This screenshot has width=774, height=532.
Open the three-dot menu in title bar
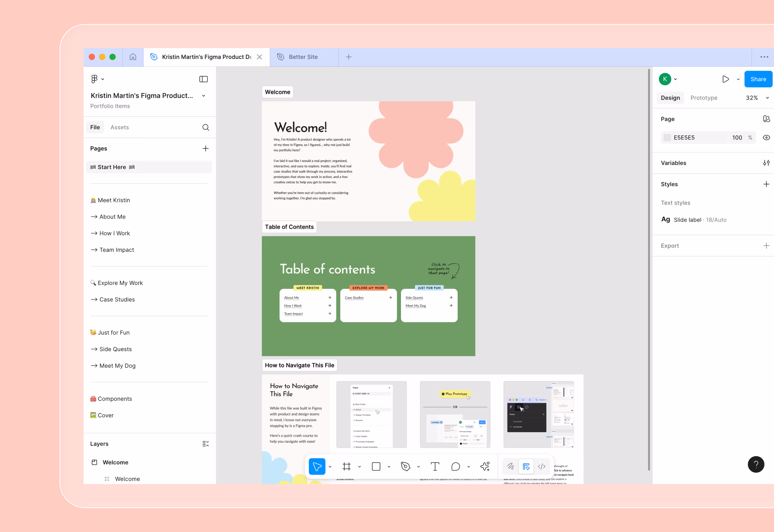click(x=764, y=57)
